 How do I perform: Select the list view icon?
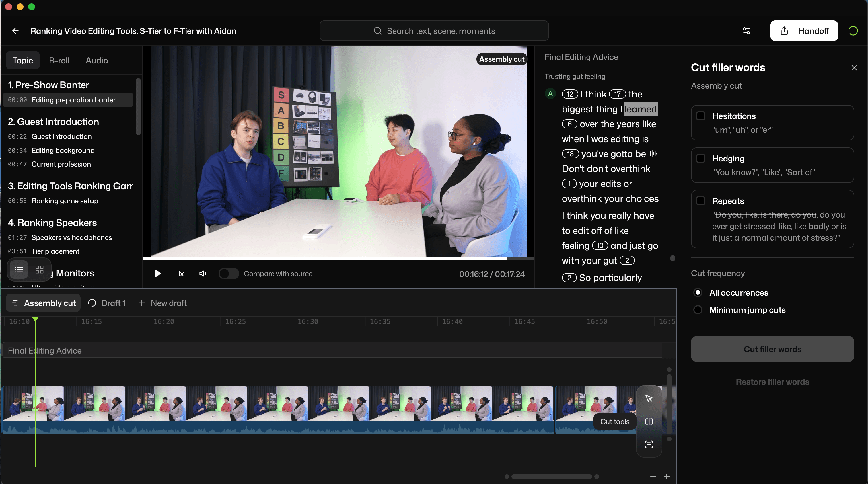pos(19,270)
